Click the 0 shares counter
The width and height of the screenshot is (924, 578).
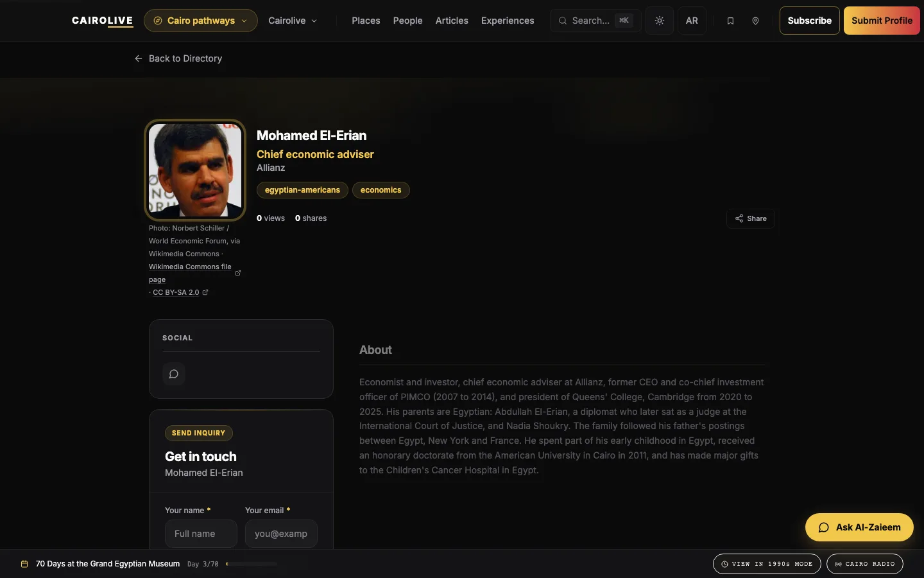point(311,218)
